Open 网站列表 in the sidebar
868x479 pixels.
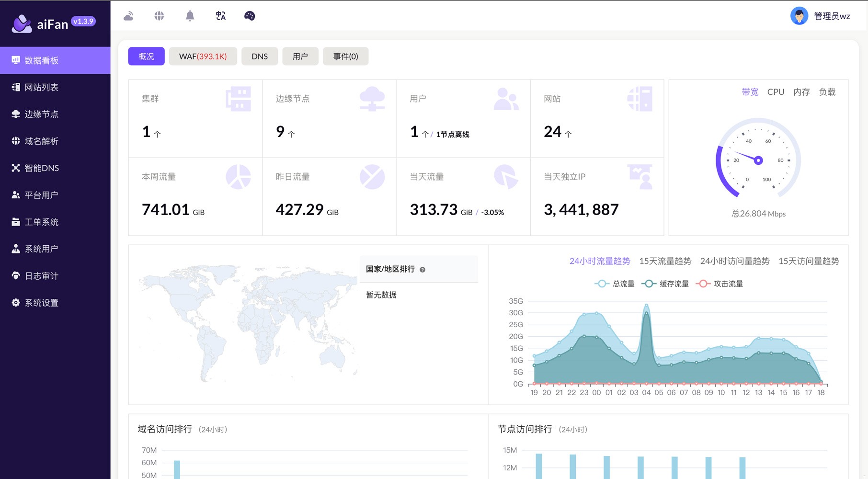point(42,87)
